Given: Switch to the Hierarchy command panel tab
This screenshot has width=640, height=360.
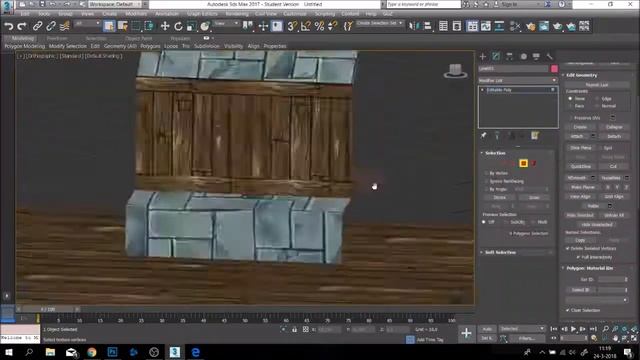Looking at the screenshot, I should click(x=509, y=56).
